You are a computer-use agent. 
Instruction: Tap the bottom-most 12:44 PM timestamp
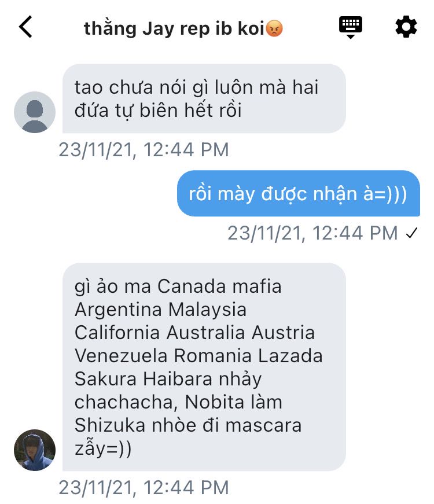144,488
